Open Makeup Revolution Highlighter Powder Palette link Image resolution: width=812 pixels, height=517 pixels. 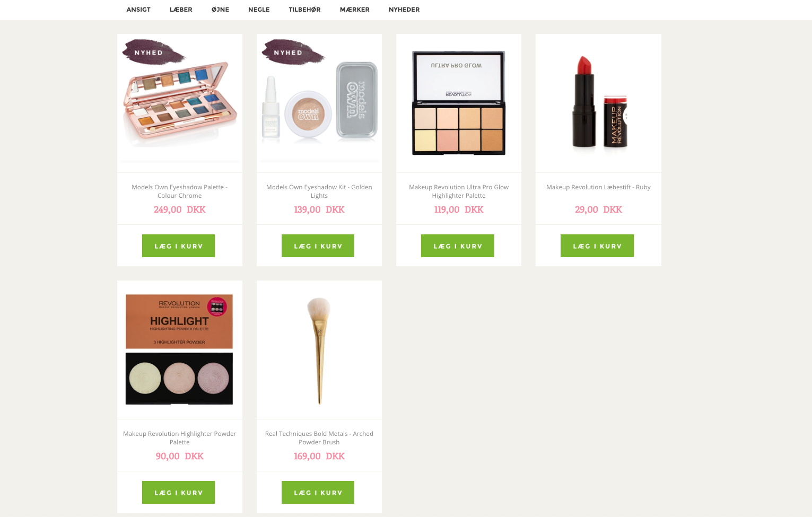pos(180,437)
